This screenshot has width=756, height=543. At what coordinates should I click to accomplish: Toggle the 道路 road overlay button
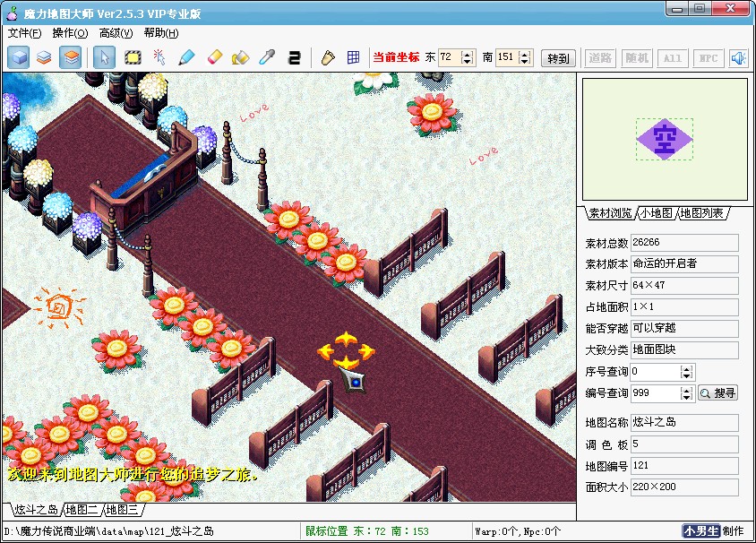click(600, 58)
